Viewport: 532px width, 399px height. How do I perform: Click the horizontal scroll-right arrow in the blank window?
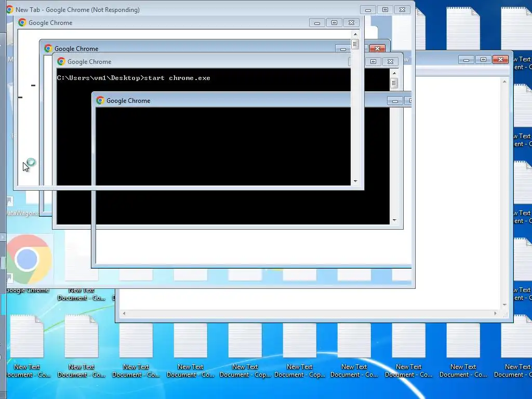click(x=495, y=313)
